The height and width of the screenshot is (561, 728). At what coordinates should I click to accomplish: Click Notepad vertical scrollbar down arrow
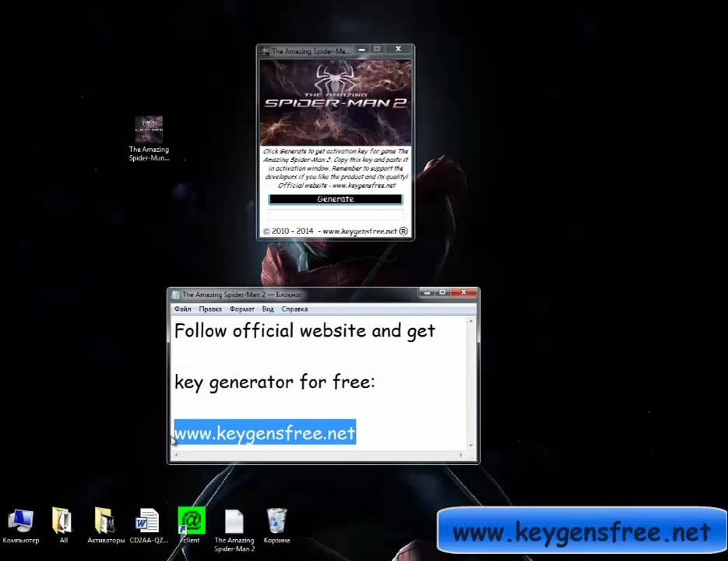pos(471,445)
